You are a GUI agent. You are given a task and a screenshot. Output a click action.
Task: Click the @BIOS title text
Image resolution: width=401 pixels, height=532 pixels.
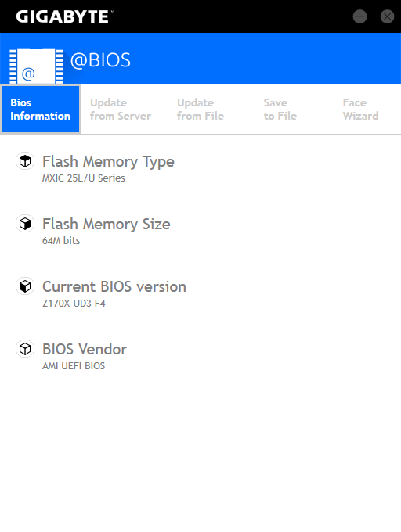click(x=100, y=60)
